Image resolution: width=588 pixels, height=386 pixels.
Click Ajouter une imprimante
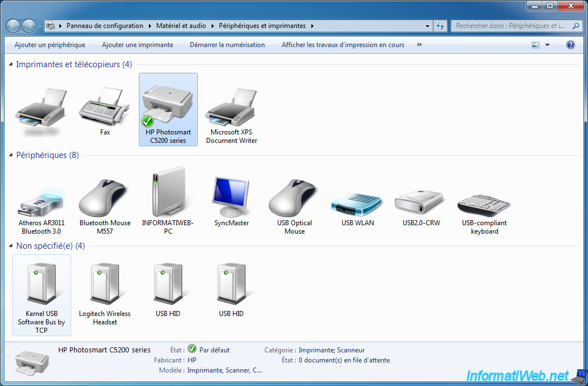137,45
